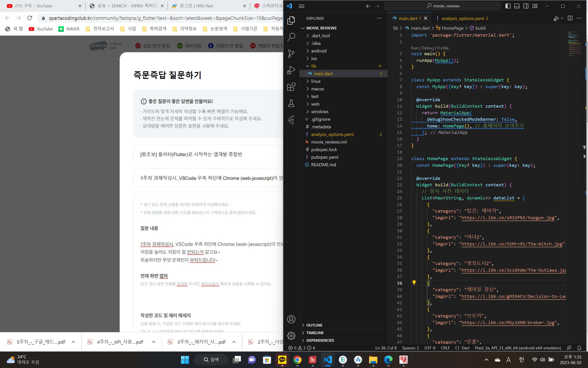Click the feedback icon in status bar

tap(569, 348)
